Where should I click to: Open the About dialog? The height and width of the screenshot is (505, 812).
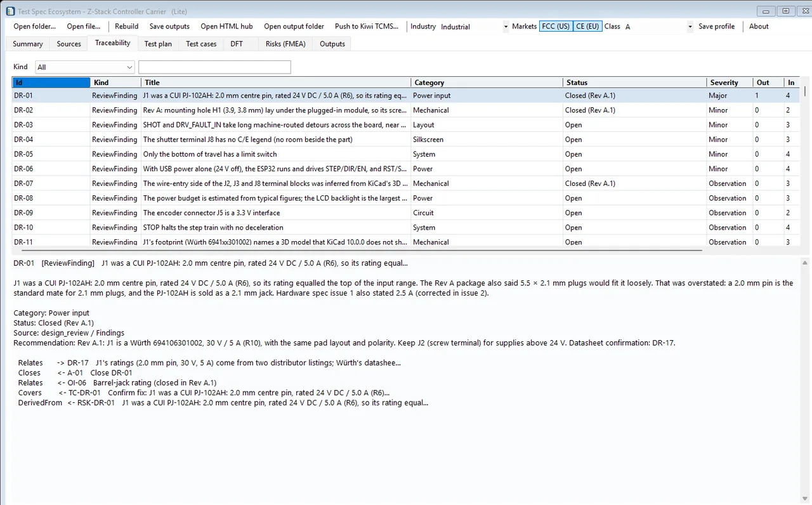[x=759, y=27]
